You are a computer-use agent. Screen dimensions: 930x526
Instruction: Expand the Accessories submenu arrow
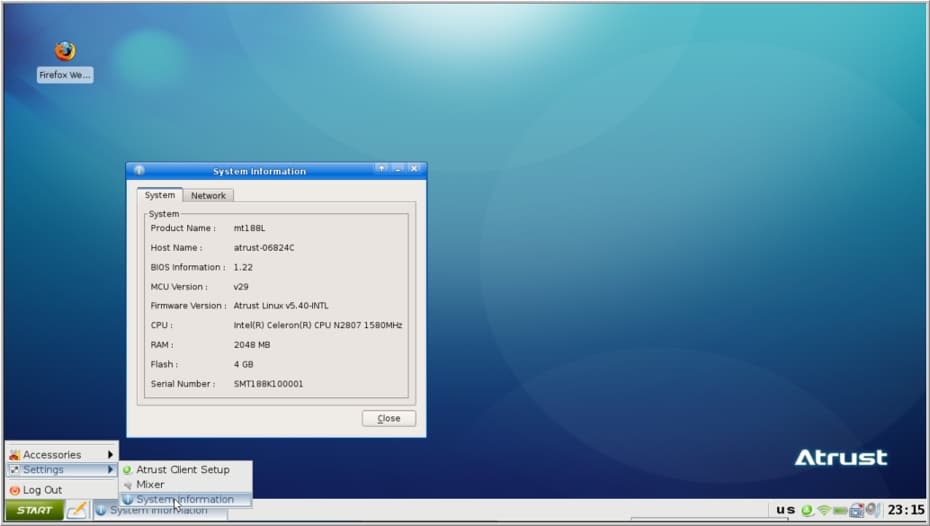(x=110, y=454)
